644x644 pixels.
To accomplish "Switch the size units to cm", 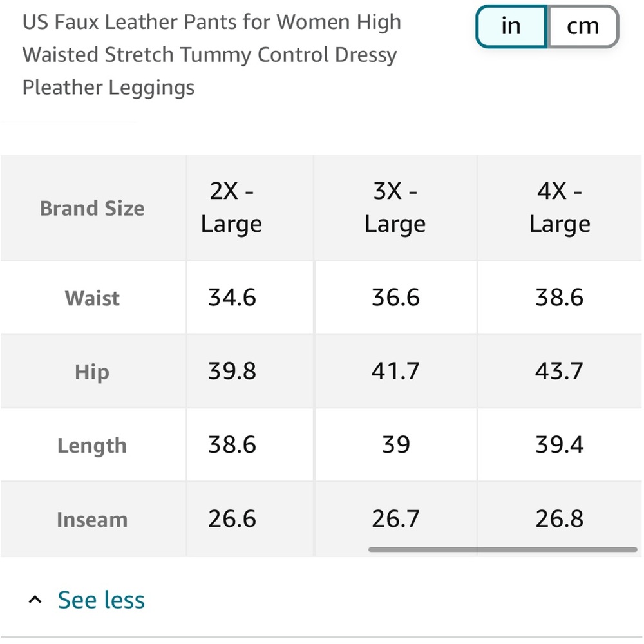I will pos(583,26).
